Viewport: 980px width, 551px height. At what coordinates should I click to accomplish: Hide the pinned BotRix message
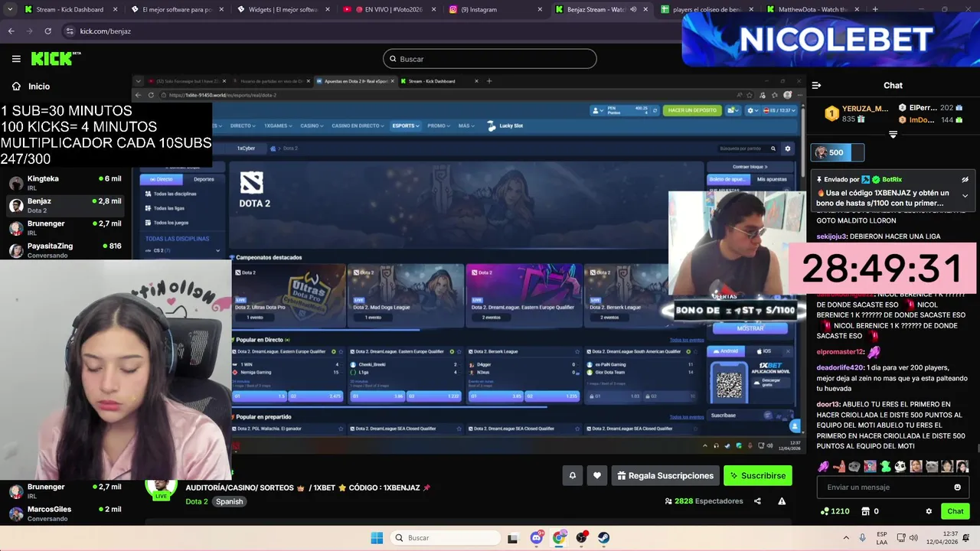[965, 179]
